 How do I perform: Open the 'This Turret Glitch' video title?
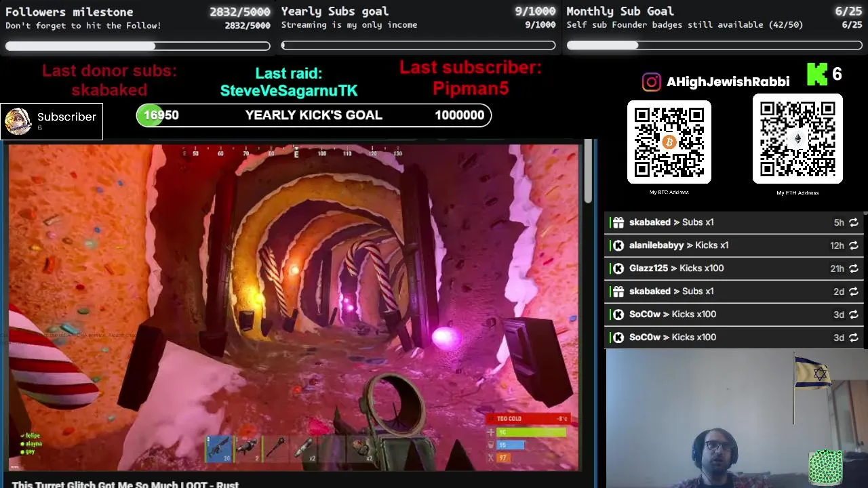(x=125, y=484)
